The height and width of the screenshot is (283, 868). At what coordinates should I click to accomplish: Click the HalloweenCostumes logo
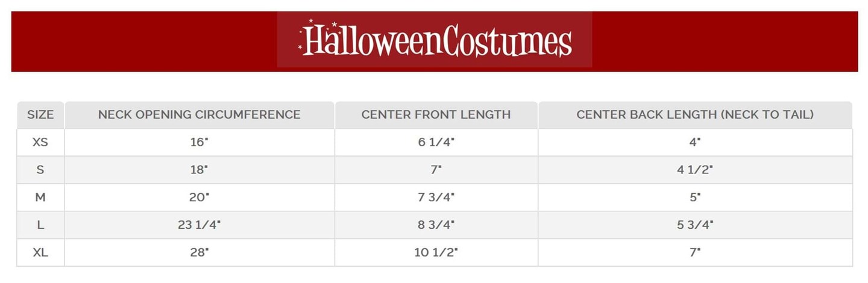coord(435,40)
